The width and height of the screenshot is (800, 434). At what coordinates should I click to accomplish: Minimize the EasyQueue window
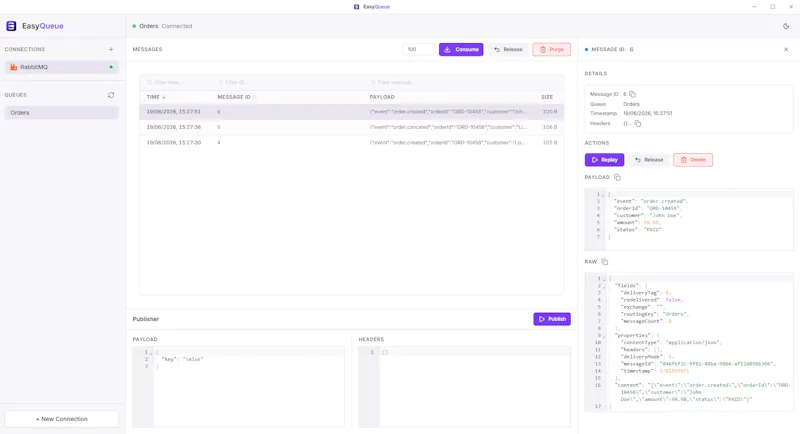point(754,7)
